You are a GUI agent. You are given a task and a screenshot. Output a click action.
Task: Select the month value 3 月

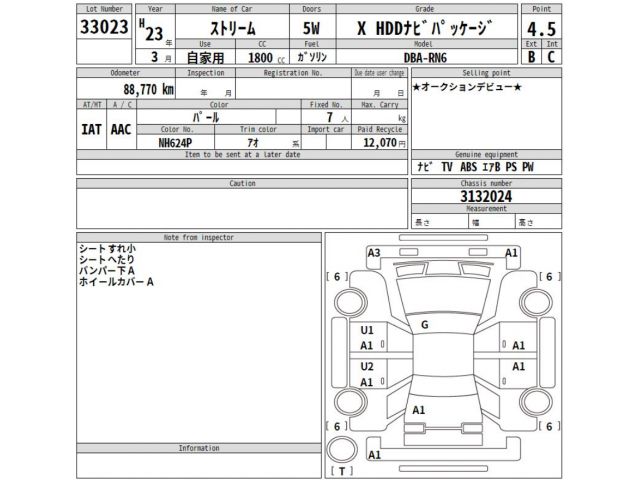[160, 57]
